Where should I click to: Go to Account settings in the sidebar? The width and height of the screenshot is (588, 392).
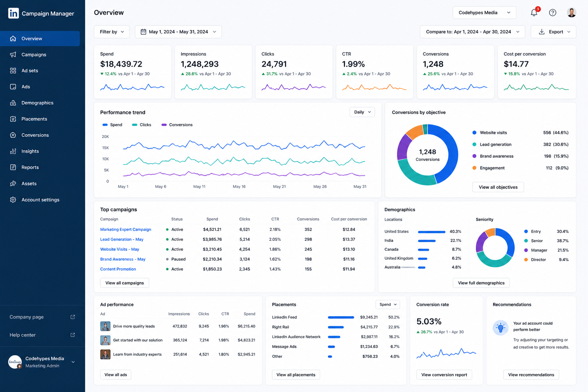(x=40, y=200)
